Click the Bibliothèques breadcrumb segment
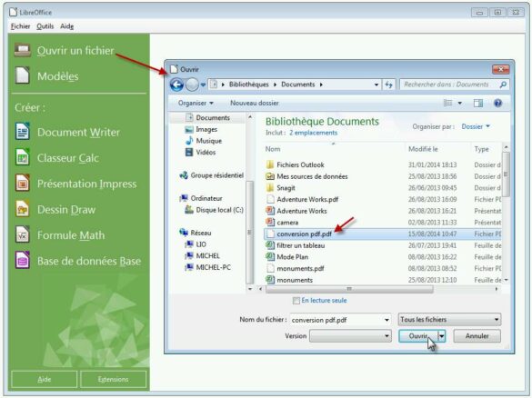The width and height of the screenshot is (532, 398). [248, 85]
